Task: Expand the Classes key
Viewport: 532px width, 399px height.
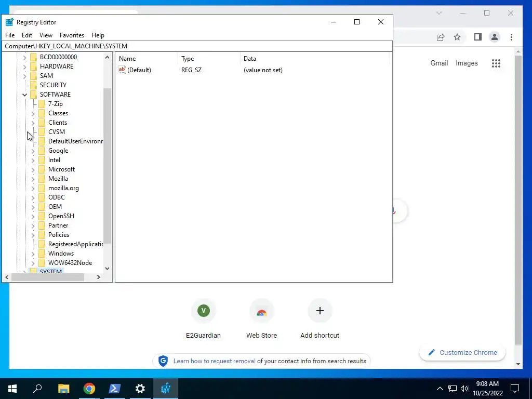Action: click(33, 113)
